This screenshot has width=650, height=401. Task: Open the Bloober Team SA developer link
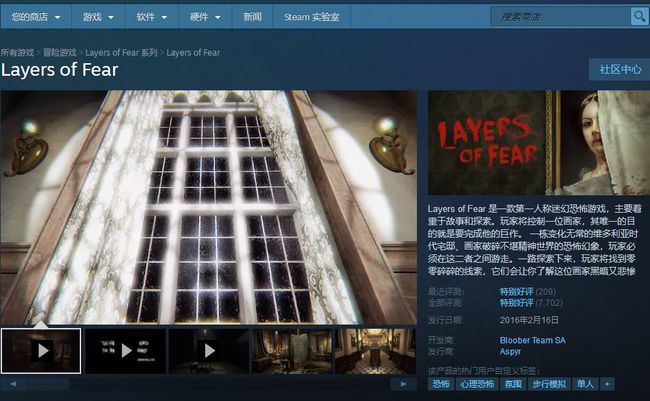click(x=532, y=340)
